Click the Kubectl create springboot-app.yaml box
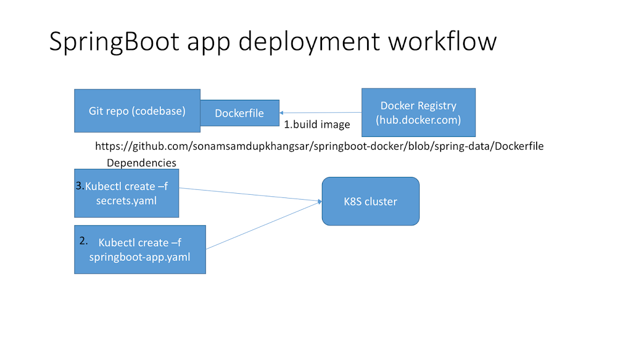 140,249
